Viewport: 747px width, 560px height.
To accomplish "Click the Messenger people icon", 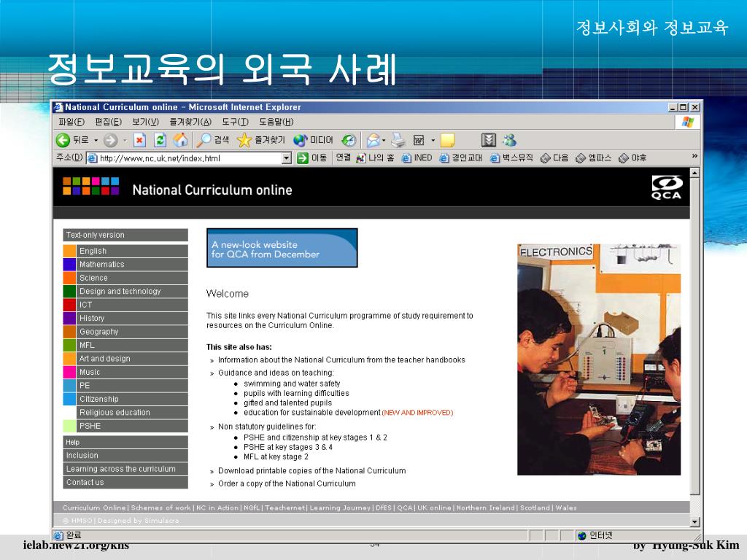I will pyautogui.click(x=510, y=140).
